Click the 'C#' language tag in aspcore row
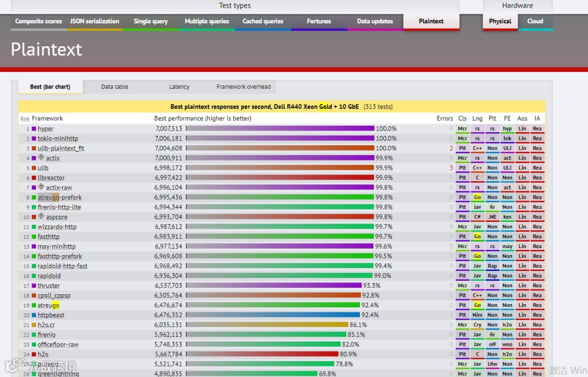The width and height of the screenshot is (588, 377). click(477, 217)
